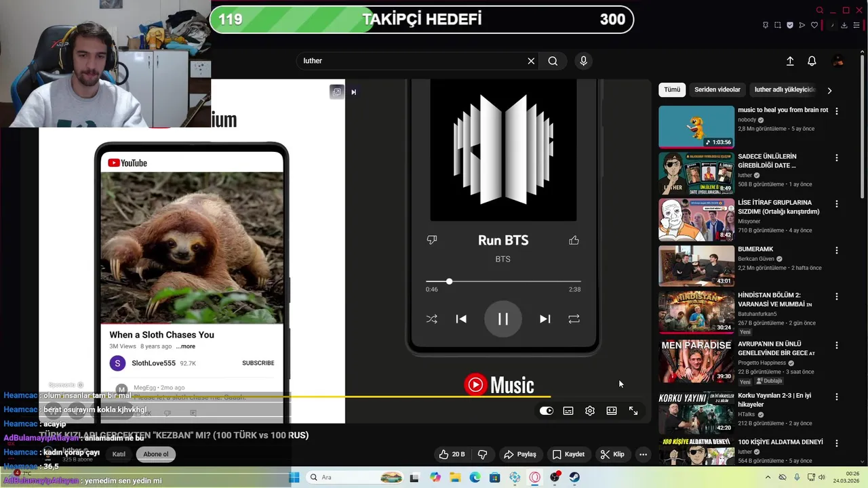Toggle the browser ad-blocker shield icon
The height and width of the screenshot is (488, 868).
click(790, 25)
